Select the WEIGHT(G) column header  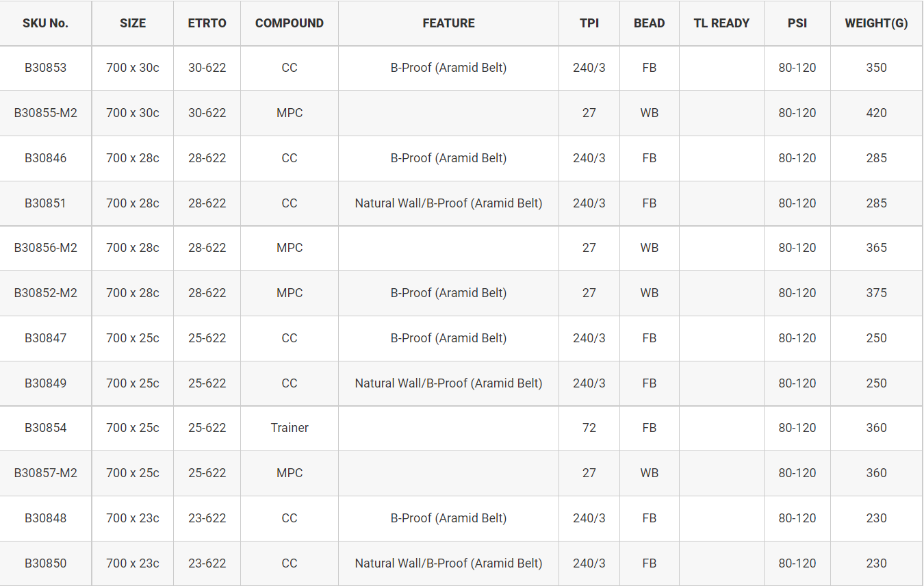tap(876, 23)
